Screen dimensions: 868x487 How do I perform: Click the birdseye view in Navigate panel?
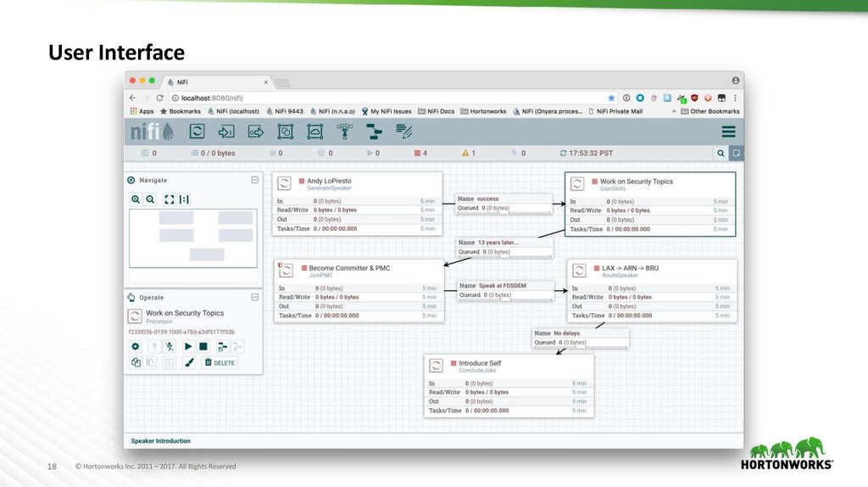pos(193,238)
